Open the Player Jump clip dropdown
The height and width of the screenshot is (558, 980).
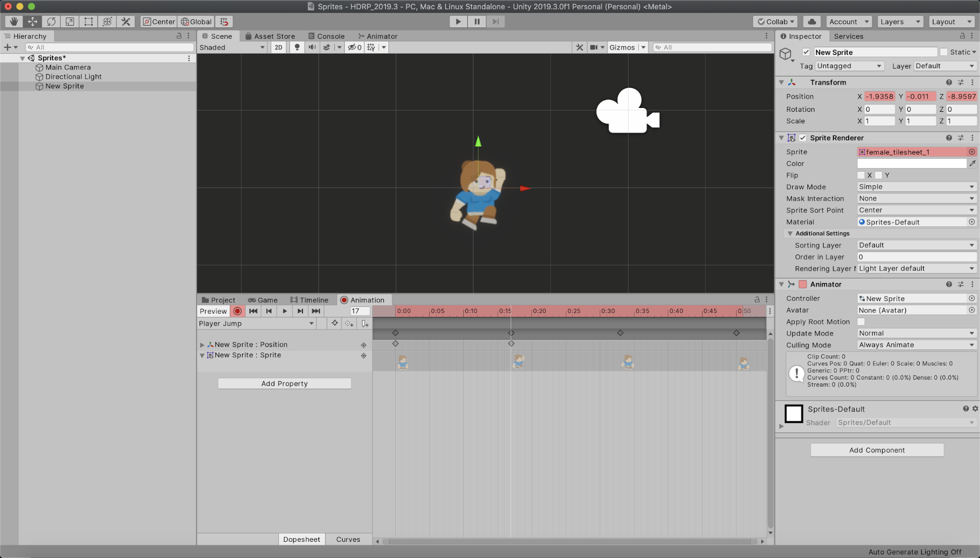click(x=256, y=323)
